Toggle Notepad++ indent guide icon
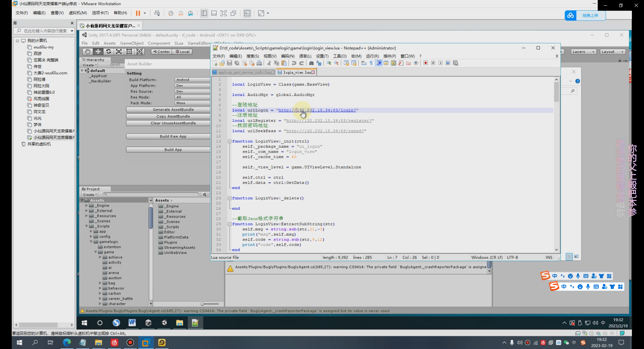The width and height of the screenshot is (644, 349). (x=379, y=63)
